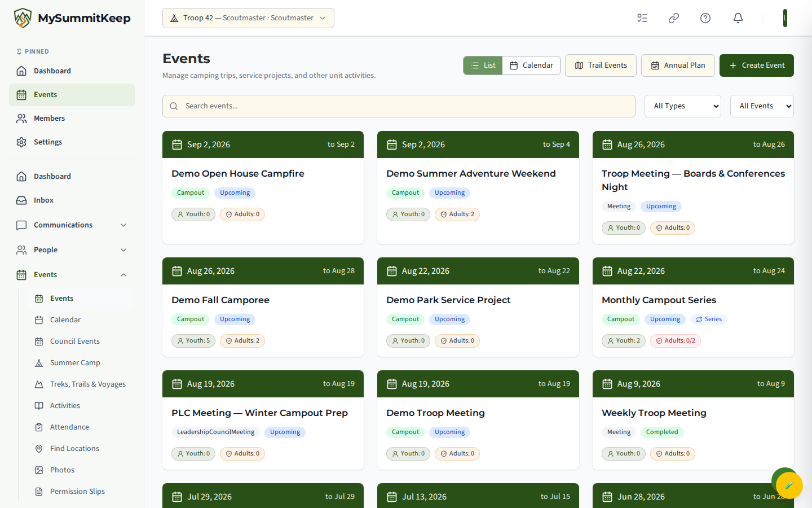812x508 pixels.
Task: Click the yellow floating edit button
Action: pos(789,485)
